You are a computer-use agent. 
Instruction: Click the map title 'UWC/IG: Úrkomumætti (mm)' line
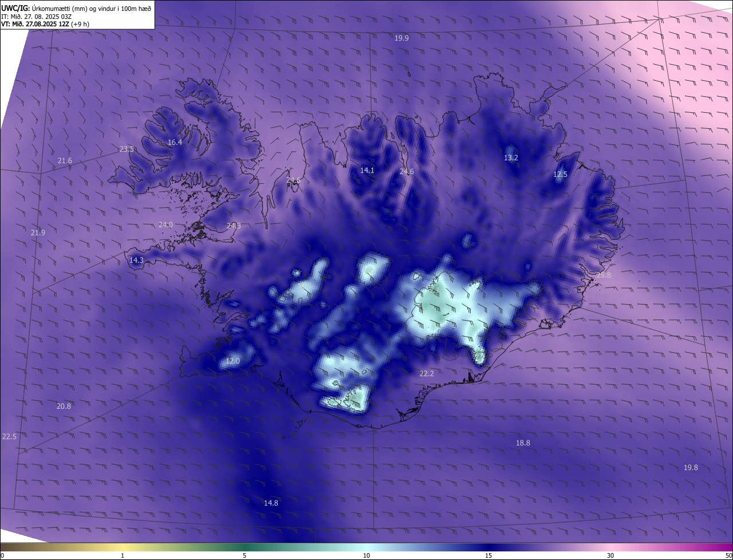[77, 8]
